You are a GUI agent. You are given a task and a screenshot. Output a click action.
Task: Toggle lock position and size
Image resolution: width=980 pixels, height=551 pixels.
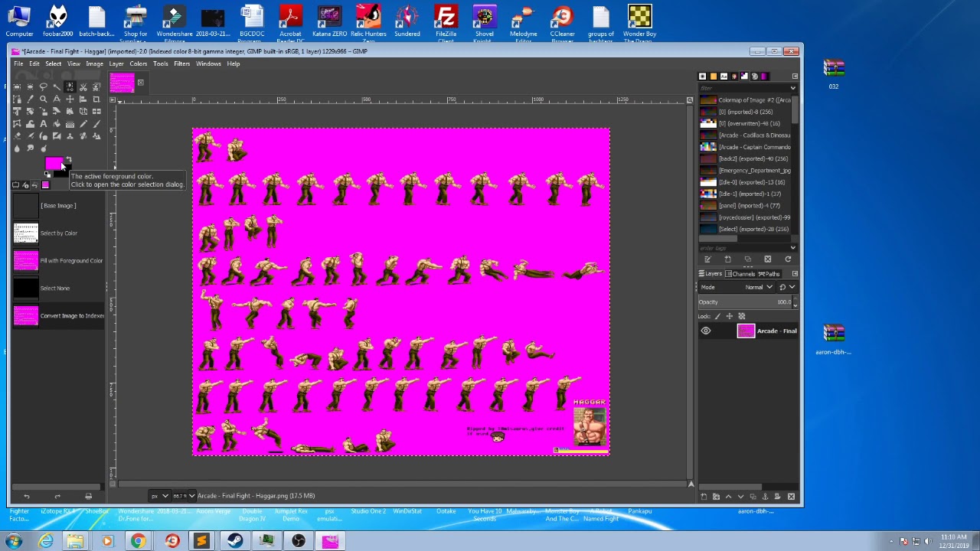(x=730, y=316)
